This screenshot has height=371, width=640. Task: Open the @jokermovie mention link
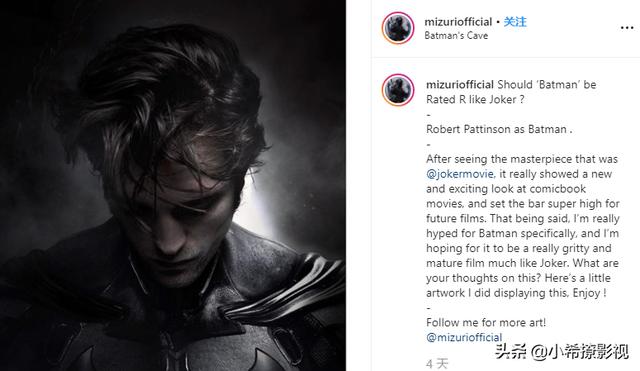click(460, 174)
